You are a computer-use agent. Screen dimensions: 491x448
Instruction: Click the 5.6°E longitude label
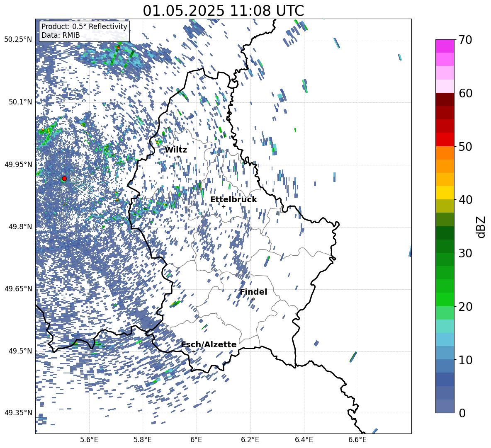(89, 440)
